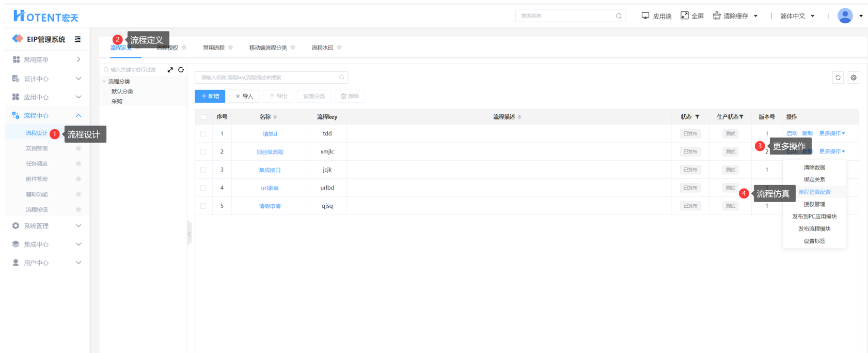Click the HOTENT宏天 logo

tap(46, 16)
